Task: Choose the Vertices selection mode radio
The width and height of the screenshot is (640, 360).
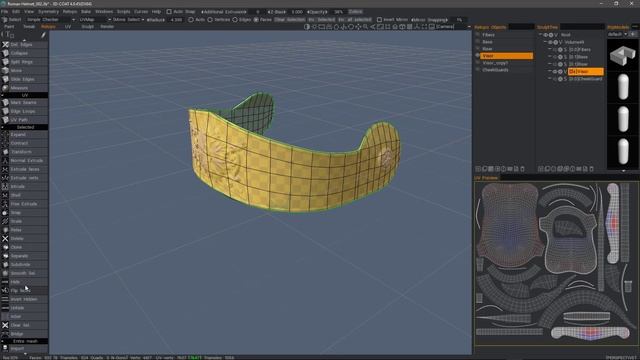Action: tap(210, 20)
